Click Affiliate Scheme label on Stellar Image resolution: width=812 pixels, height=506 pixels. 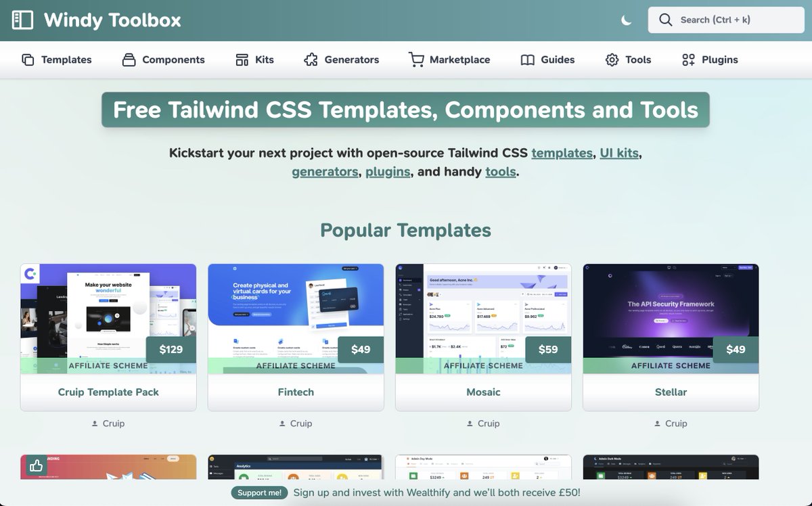click(x=671, y=366)
